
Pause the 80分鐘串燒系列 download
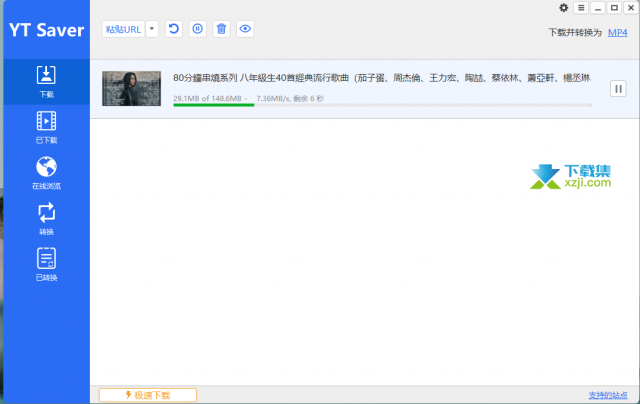618,89
